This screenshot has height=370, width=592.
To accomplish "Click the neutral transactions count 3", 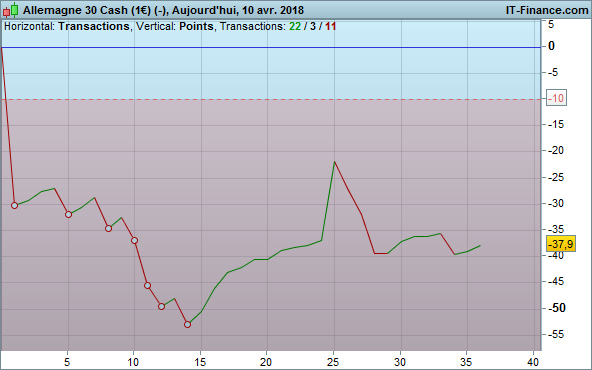I will pyautogui.click(x=313, y=26).
